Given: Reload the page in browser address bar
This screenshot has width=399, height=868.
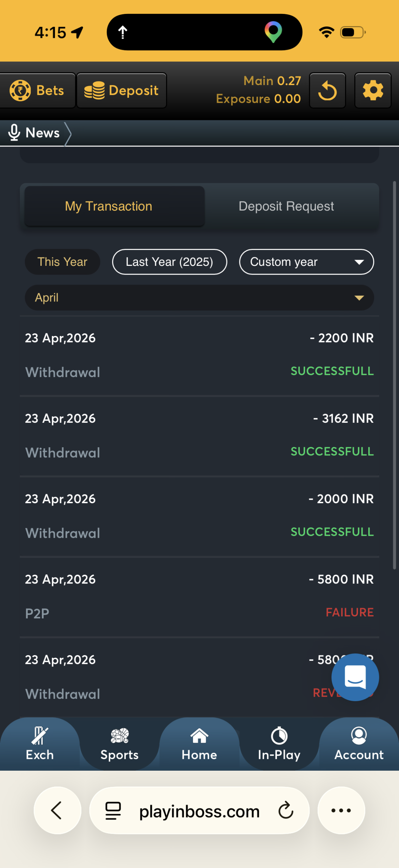Looking at the screenshot, I should point(285,810).
